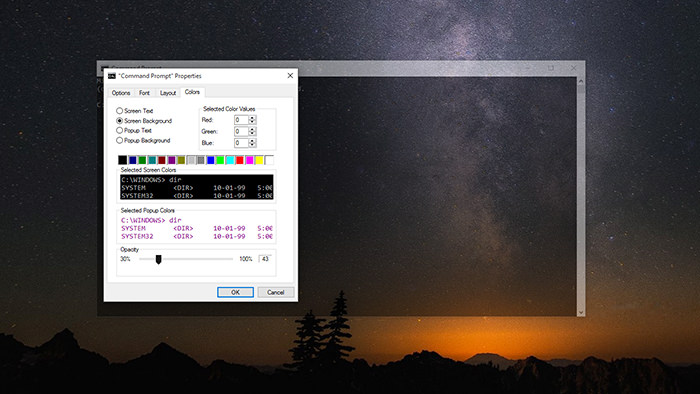Select the purple color swatch
This screenshot has height=394, width=700.
pos(171,160)
